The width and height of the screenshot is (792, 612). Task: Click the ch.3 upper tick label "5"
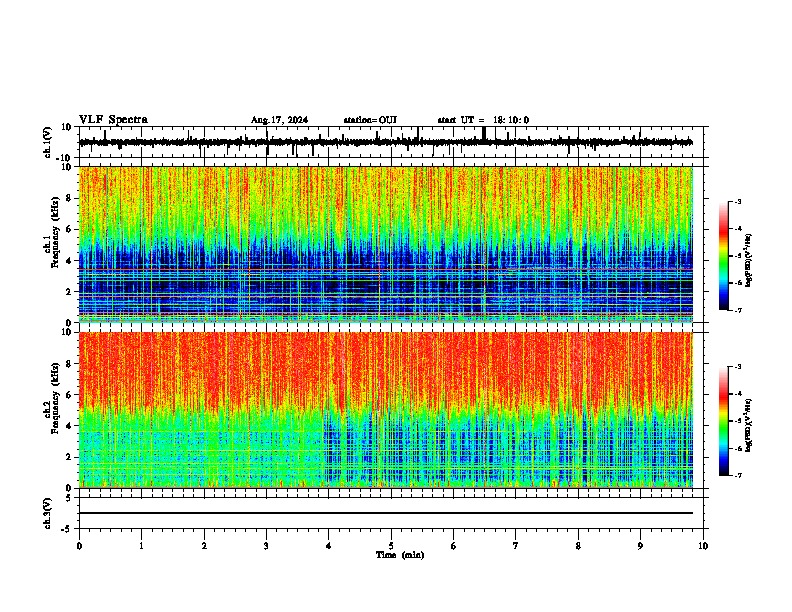69,498
